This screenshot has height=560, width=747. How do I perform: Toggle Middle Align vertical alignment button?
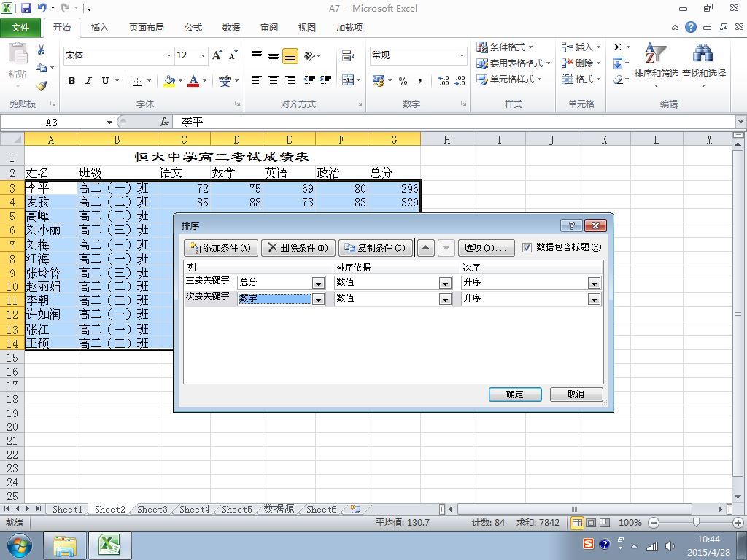274,55
